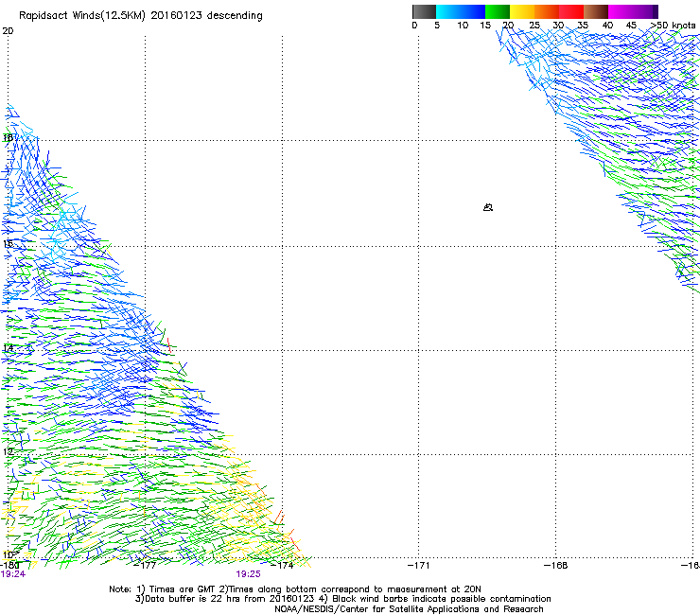Image resolution: width=700 pixels, height=615 pixels.
Task: Click the -174 longitude axis label
Action: pos(282,566)
